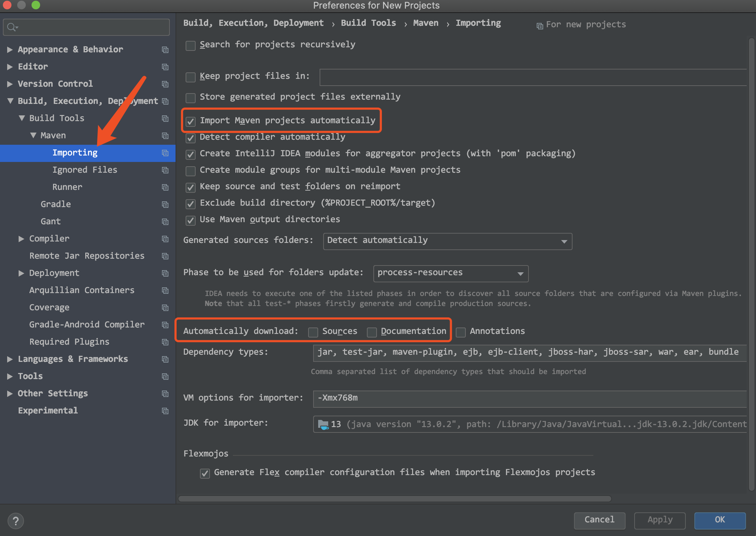Screen dimensions: 756x536
Task: Enable automatic Sources download checkbox
Action: 313,332
